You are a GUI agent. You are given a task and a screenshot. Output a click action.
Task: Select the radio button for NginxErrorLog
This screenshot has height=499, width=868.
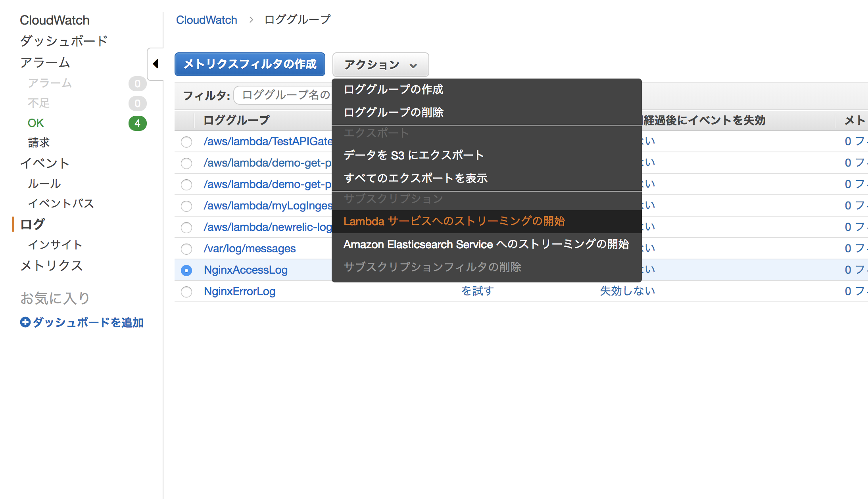pyautogui.click(x=186, y=292)
